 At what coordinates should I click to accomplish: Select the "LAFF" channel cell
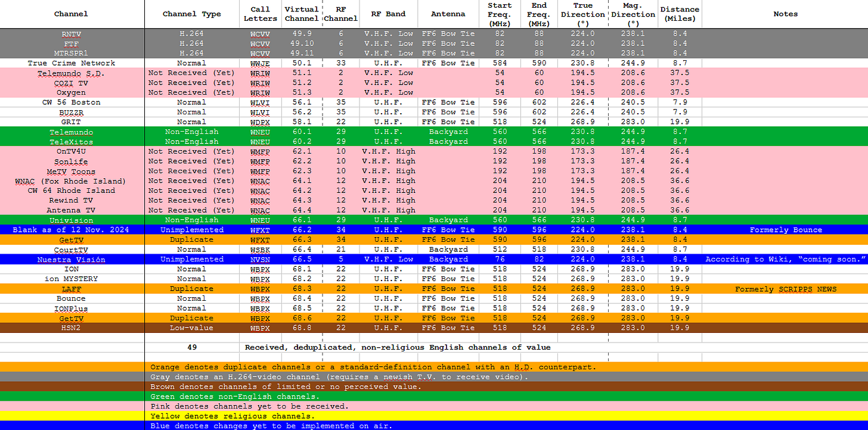(x=71, y=289)
